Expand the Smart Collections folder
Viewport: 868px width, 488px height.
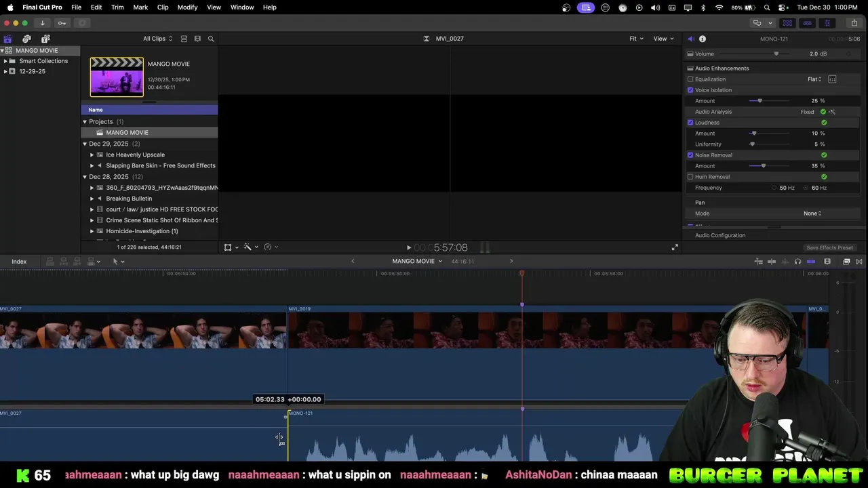tap(5, 61)
